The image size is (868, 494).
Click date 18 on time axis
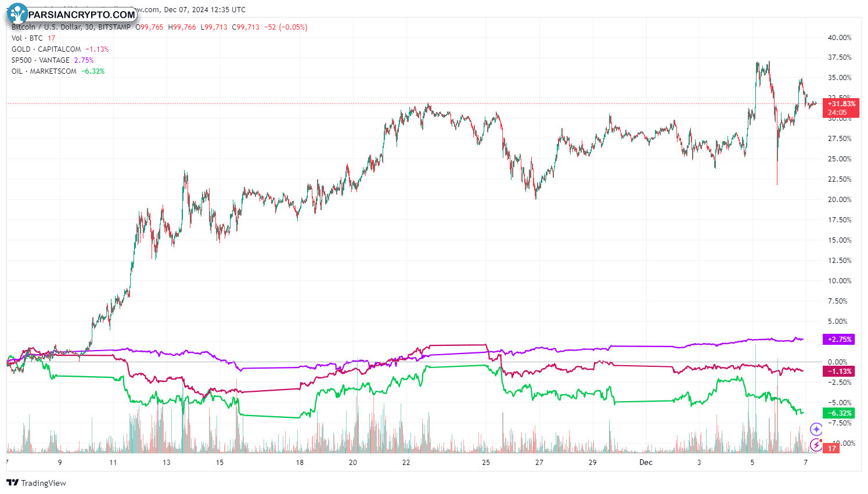pyautogui.click(x=300, y=463)
